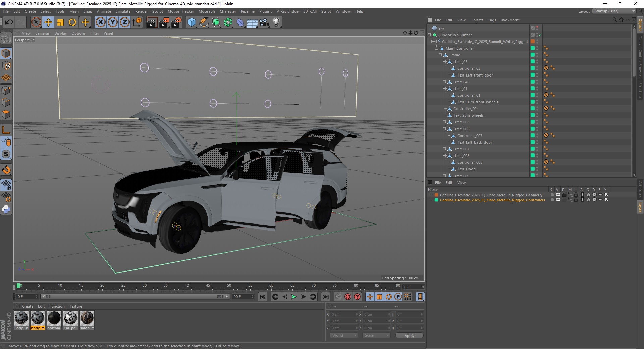The image size is (644, 349).
Task: Open the spline pen tool
Action: click(204, 22)
